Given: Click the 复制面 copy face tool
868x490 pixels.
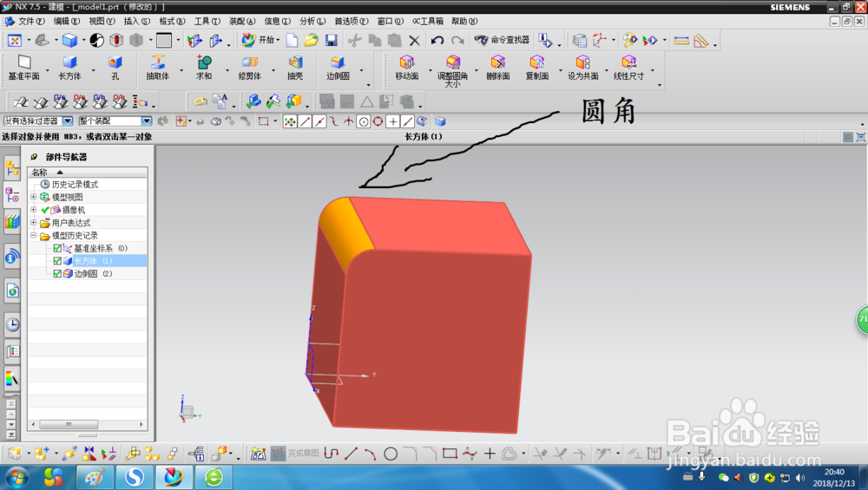Looking at the screenshot, I should [x=537, y=68].
